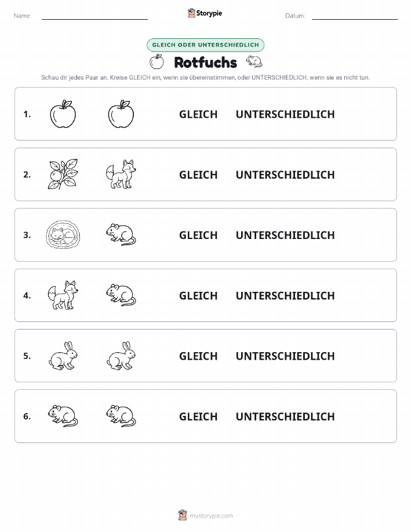Click the Name input line
This screenshot has height=532, width=411.
(x=94, y=16)
